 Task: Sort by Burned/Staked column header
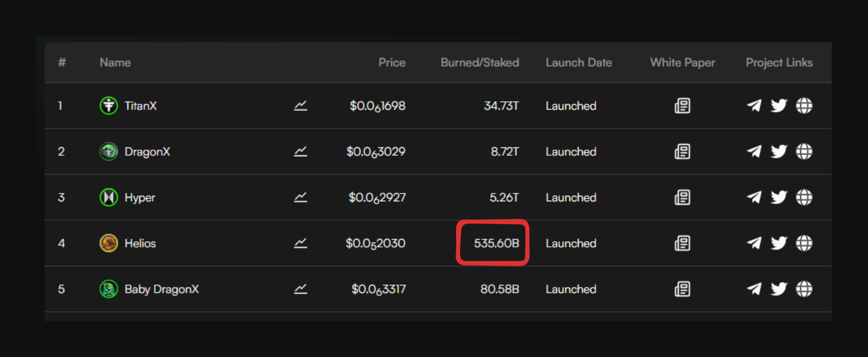tap(480, 63)
